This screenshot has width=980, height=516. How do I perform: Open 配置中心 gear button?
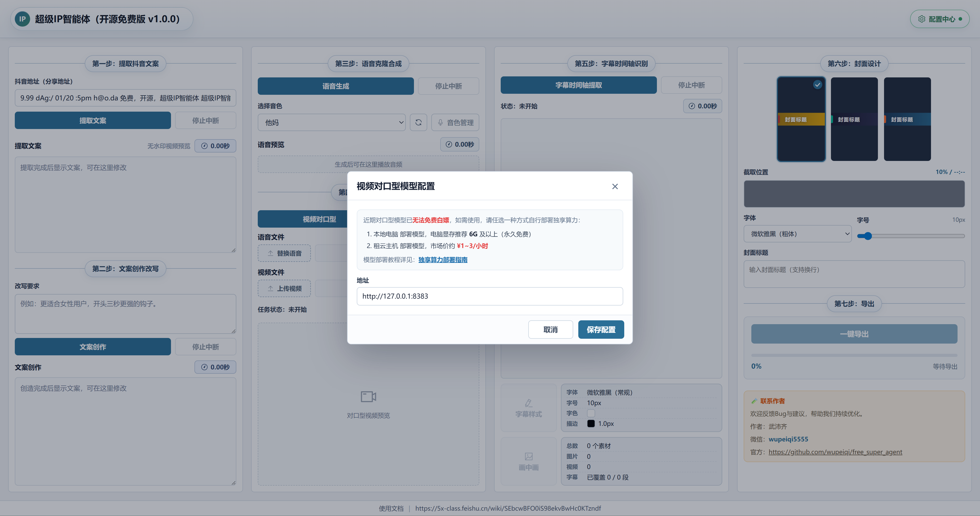[939, 19]
